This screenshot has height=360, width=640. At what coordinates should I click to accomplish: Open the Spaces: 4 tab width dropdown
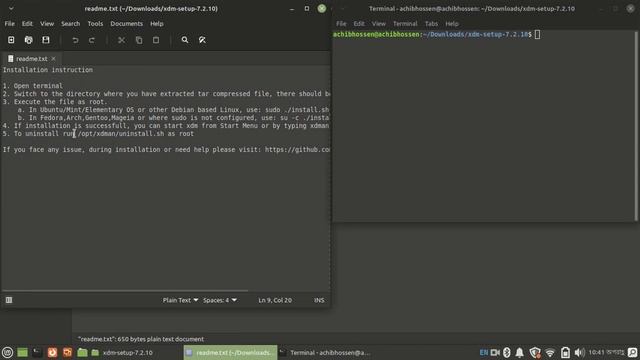pos(220,300)
